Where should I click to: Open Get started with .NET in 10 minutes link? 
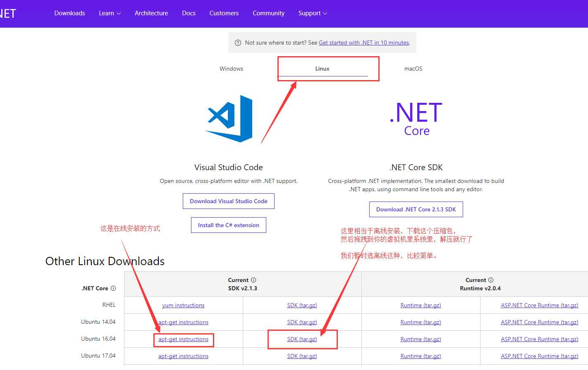pos(364,43)
